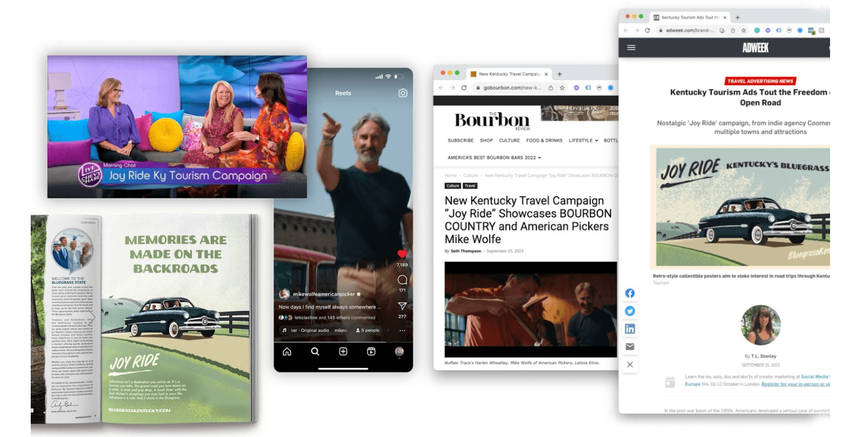Click the Culture breadcrumb link
The width and height of the screenshot is (868, 437).
tap(471, 175)
